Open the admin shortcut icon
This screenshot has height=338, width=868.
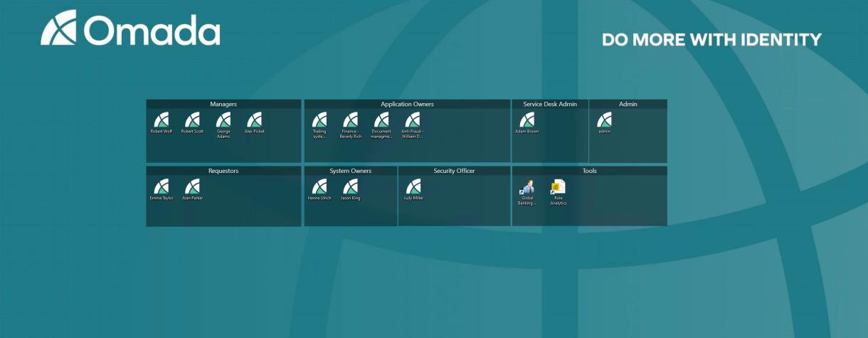click(604, 123)
